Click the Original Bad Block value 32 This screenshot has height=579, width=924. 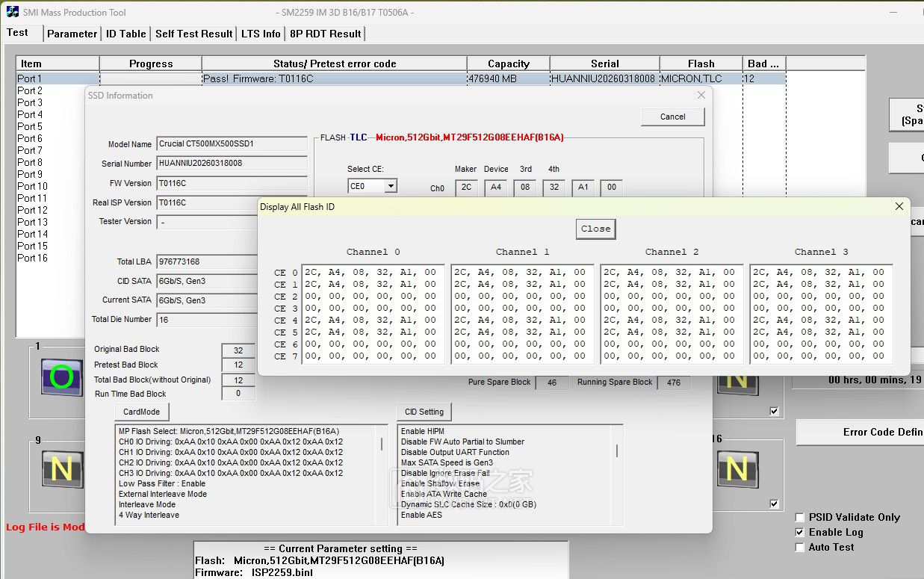pos(238,350)
